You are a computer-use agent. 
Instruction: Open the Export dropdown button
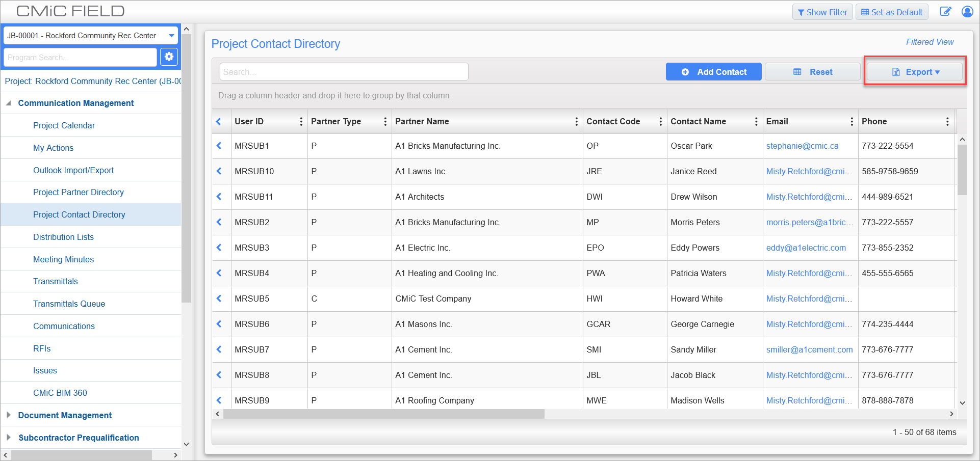click(x=915, y=72)
